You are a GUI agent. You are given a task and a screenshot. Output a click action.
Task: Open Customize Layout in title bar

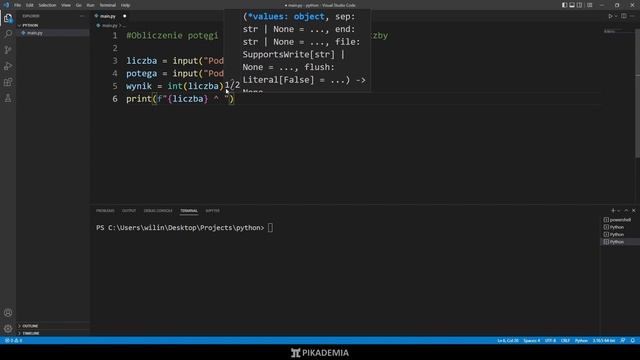coord(589,5)
